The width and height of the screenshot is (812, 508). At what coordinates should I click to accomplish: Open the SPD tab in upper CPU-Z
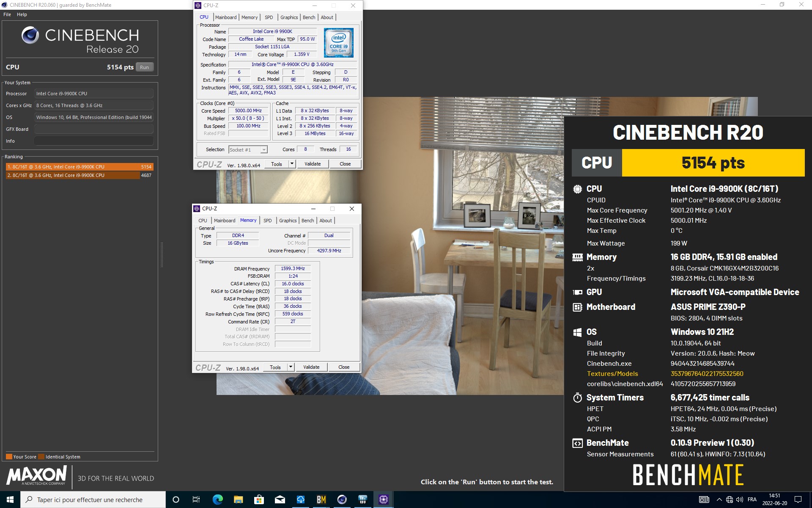[269, 17]
